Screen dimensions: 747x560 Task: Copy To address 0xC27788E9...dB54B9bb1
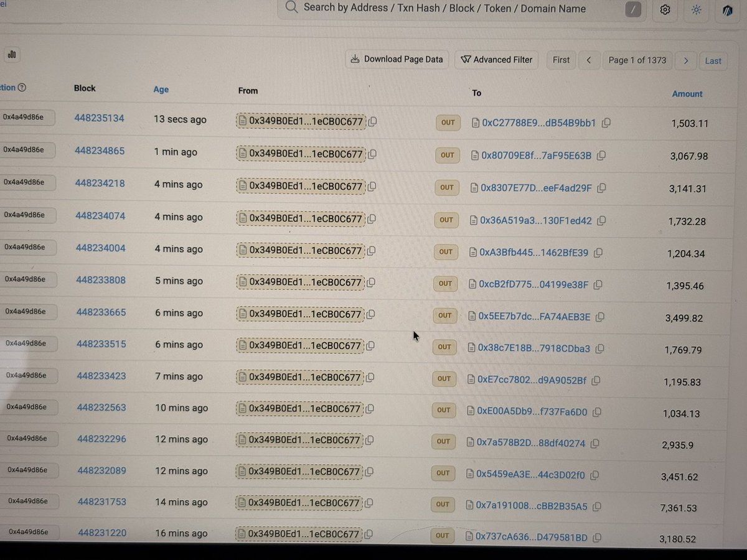606,123
